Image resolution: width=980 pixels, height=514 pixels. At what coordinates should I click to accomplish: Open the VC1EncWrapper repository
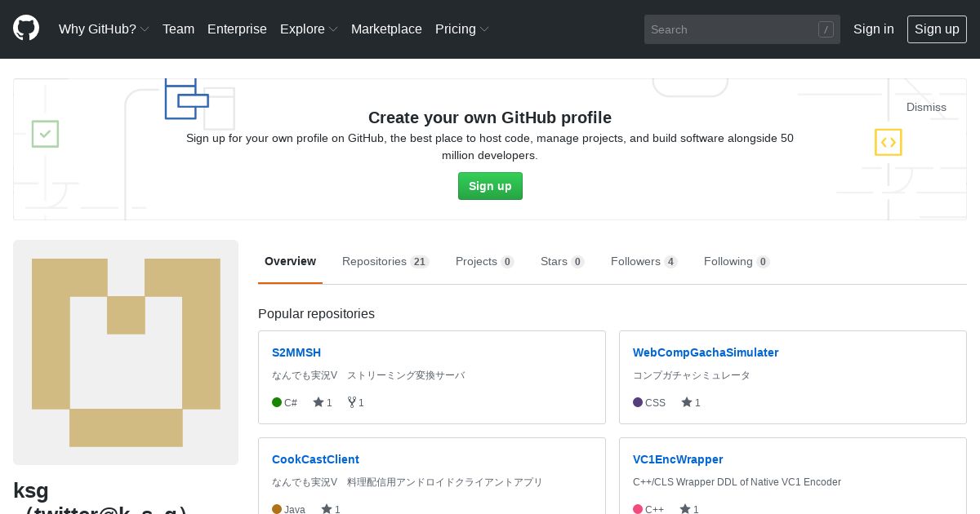678,459
